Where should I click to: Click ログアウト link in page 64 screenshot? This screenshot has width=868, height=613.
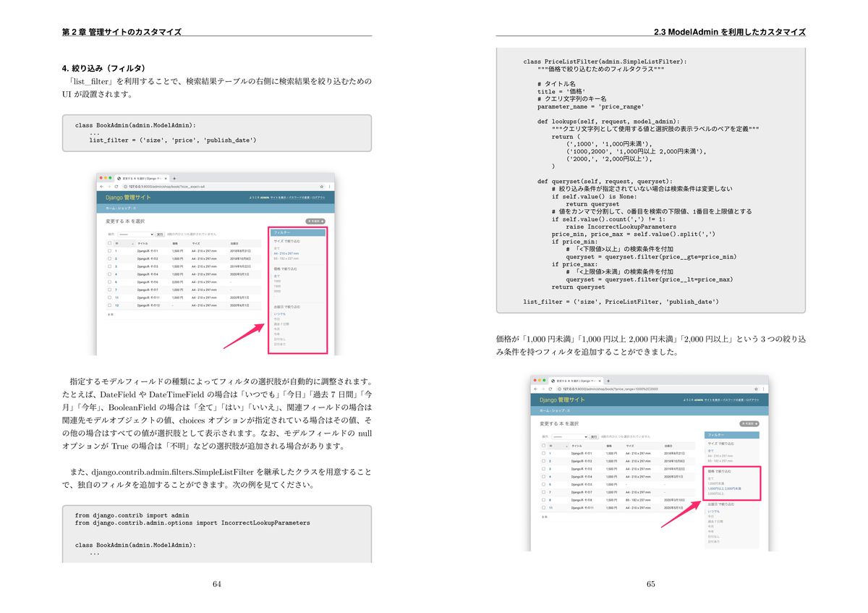[318, 198]
